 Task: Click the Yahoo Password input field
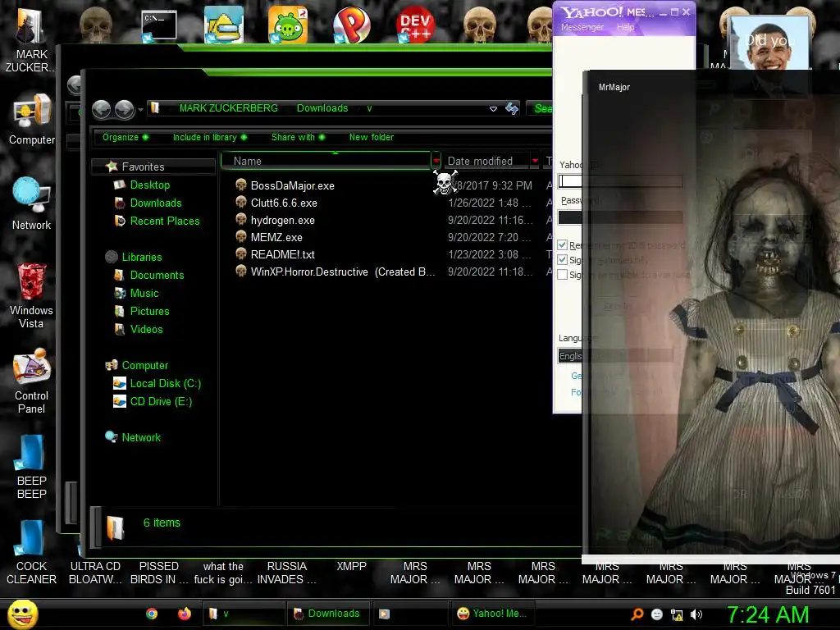[620, 217]
